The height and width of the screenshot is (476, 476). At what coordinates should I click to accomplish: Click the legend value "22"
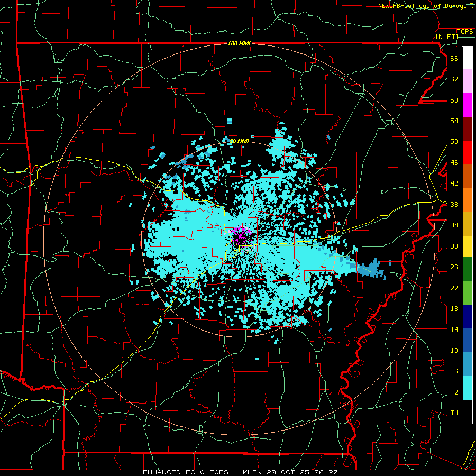(x=454, y=288)
